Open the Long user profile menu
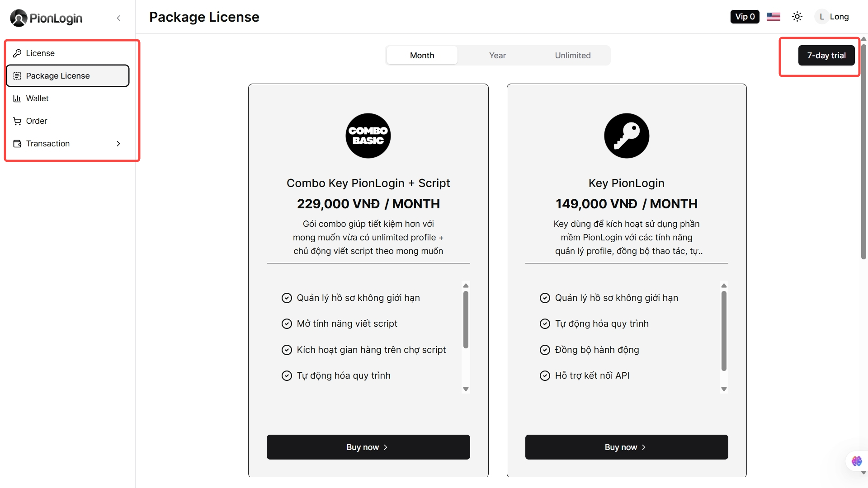Screen dimensions: 868x488 pos(833,17)
